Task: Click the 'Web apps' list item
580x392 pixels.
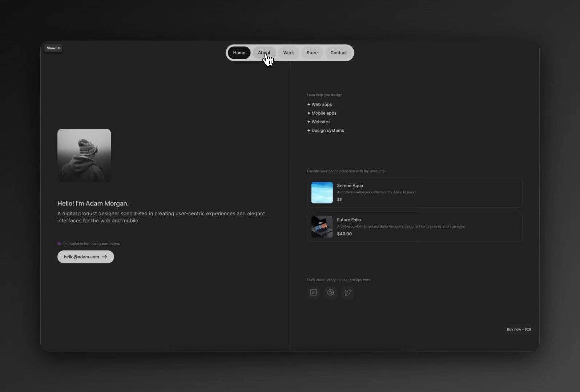Action: click(x=319, y=105)
